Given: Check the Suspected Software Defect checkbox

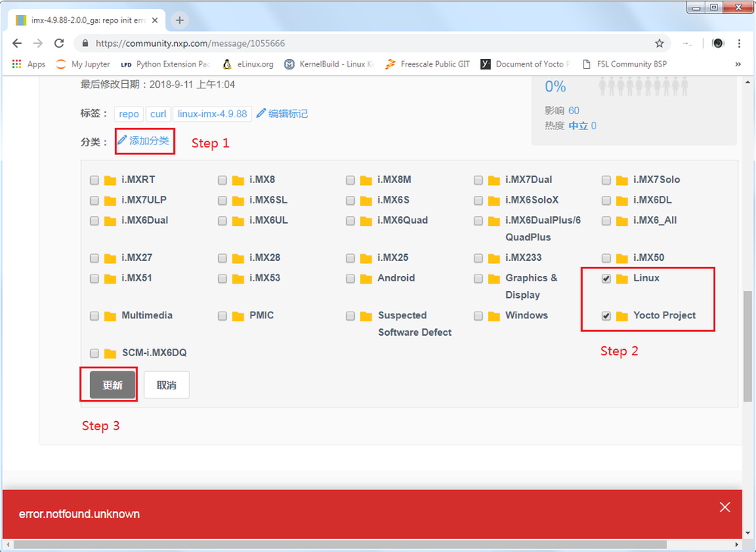Looking at the screenshot, I should click(x=350, y=316).
